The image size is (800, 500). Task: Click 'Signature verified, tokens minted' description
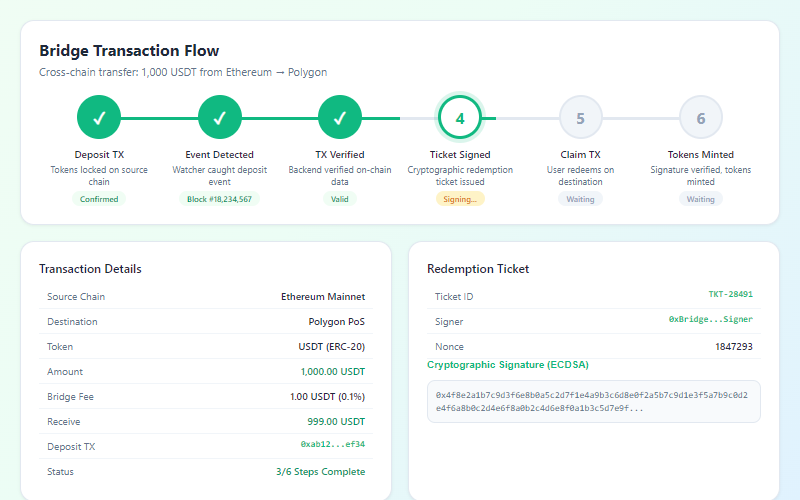701,176
